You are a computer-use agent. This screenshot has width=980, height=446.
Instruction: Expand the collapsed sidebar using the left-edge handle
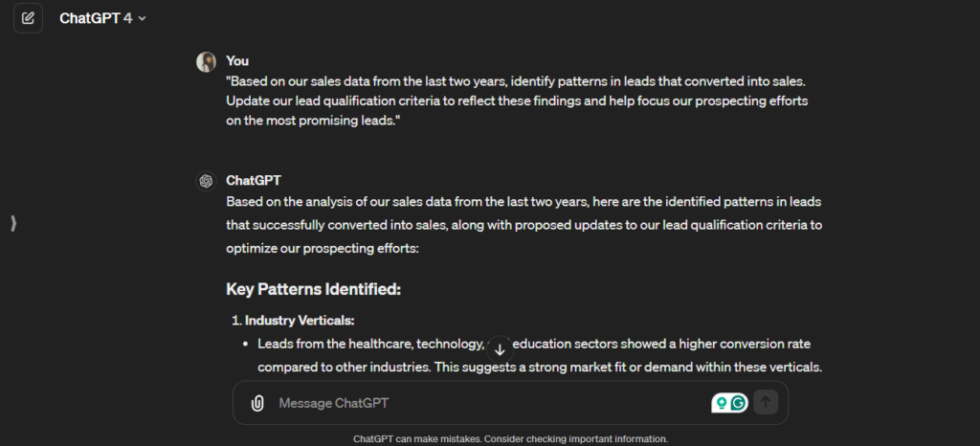13,223
